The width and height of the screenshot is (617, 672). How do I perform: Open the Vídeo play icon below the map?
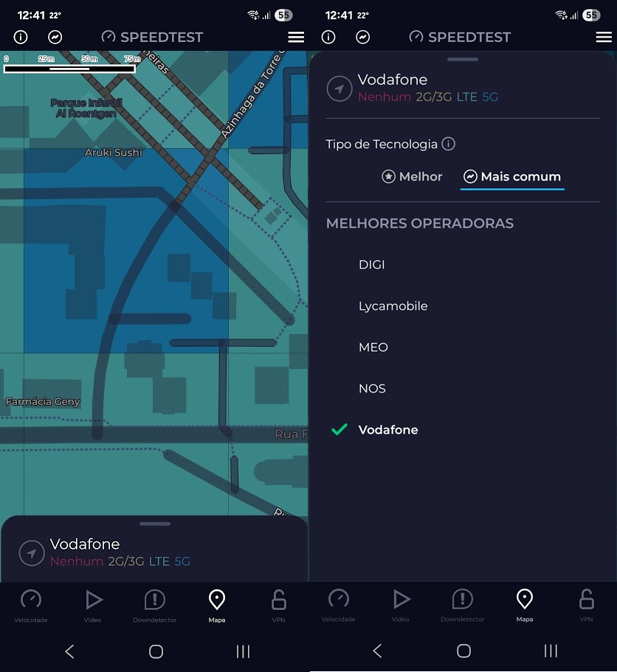pyautogui.click(x=93, y=605)
